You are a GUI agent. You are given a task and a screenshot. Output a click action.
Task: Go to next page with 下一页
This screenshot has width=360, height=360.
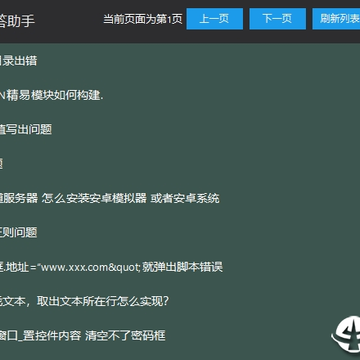(x=277, y=19)
